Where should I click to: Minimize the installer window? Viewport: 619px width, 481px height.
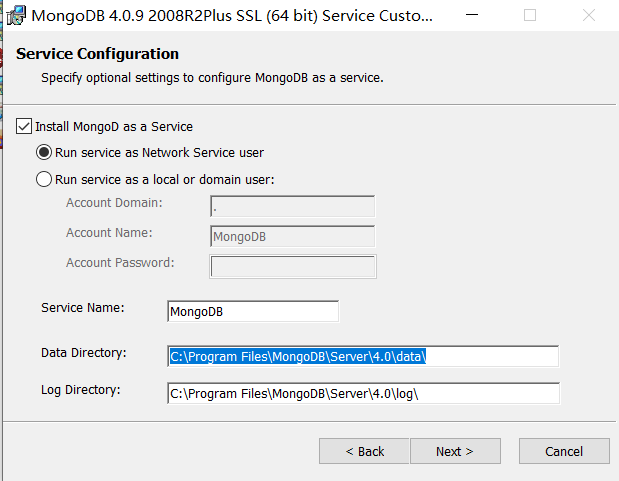[472, 15]
